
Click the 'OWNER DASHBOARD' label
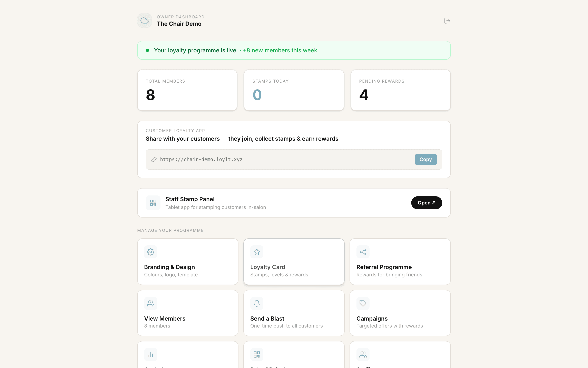[180, 17]
